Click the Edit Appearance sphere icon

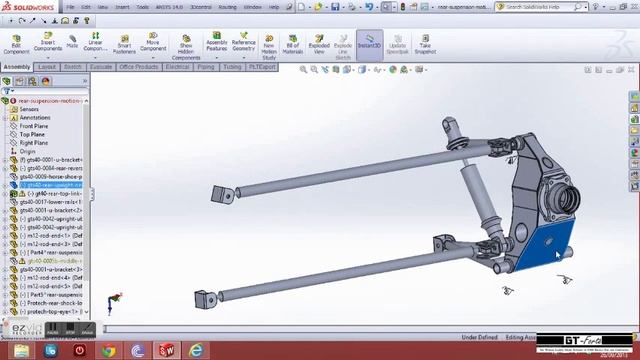[393, 70]
